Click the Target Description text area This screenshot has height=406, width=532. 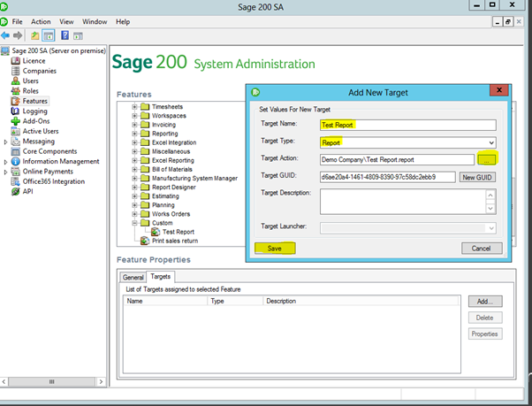(x=403, y=202)
